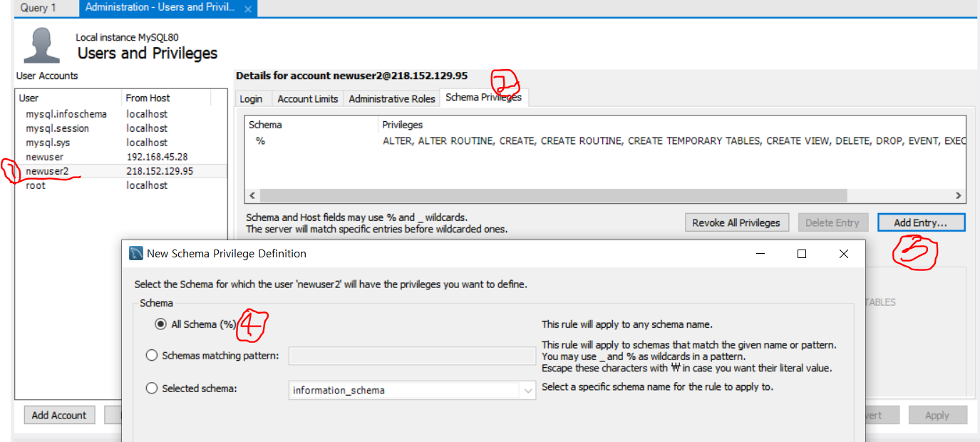This screenshot has height=442, width=980.
Task: Open the information_schema schema dropdown
Action: coord(412,390)
